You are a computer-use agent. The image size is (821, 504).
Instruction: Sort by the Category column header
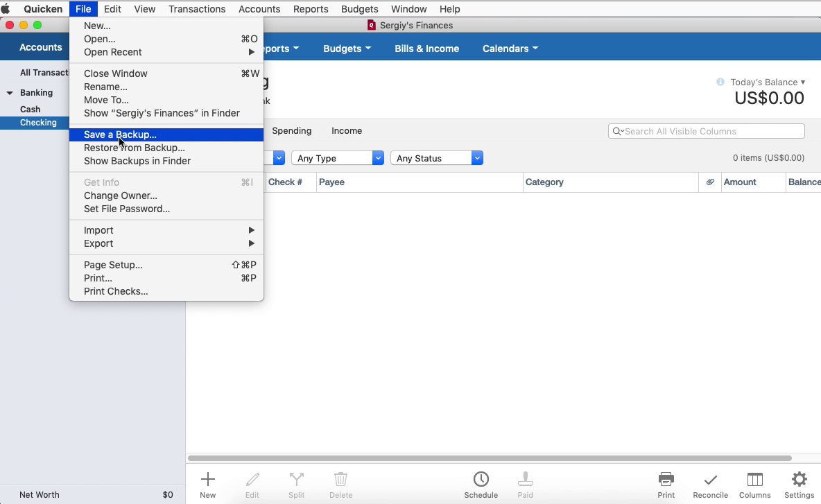click(610, 182)
